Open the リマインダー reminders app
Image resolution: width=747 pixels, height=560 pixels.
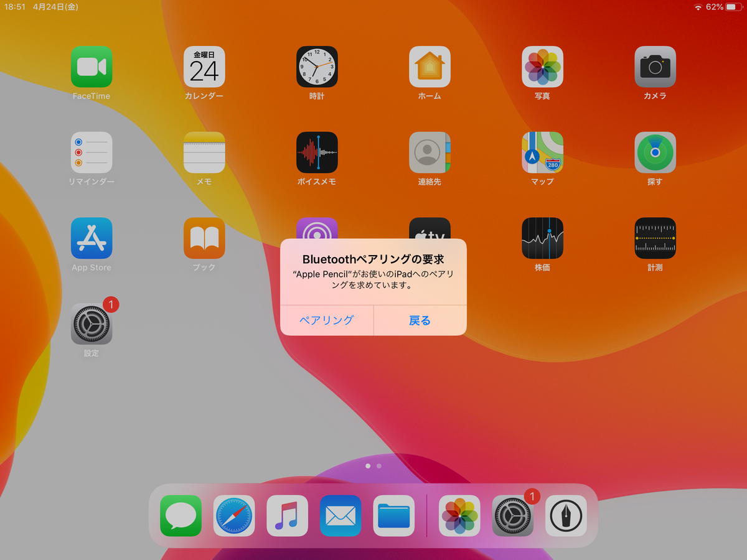[x=92, y=152]
